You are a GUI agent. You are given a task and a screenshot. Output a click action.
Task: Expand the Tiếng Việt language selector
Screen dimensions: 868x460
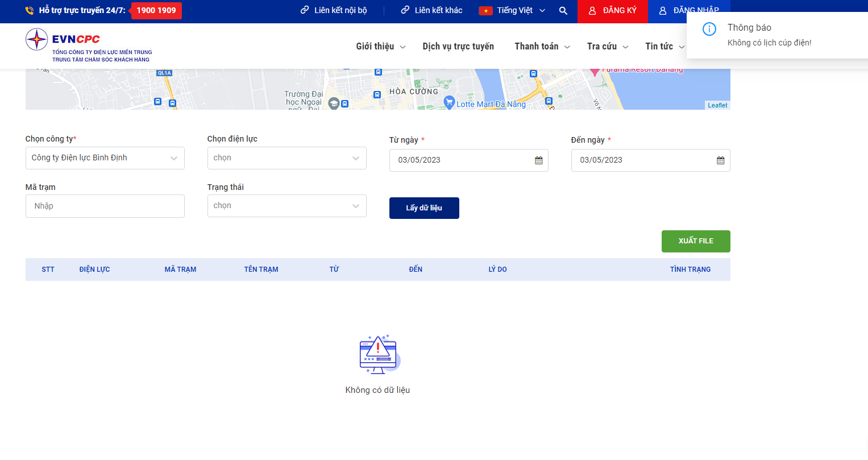pyautogui.click(x=513, y=11)
